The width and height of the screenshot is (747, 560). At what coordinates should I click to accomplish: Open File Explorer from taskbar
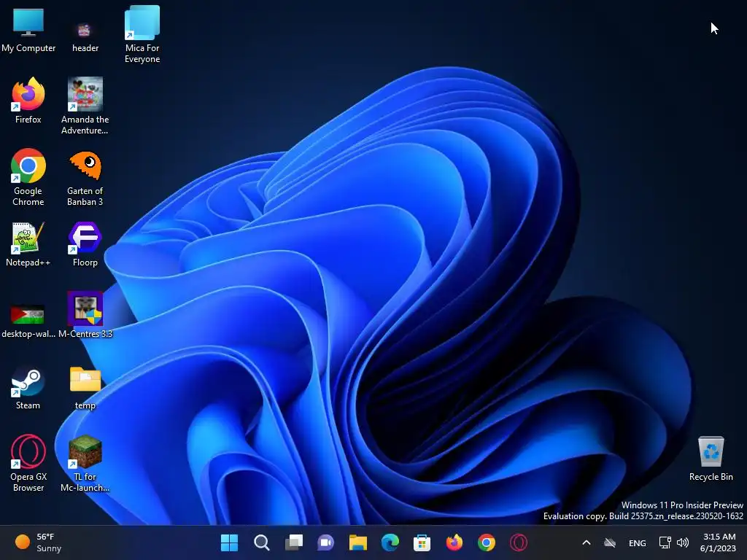pos(357,542)
